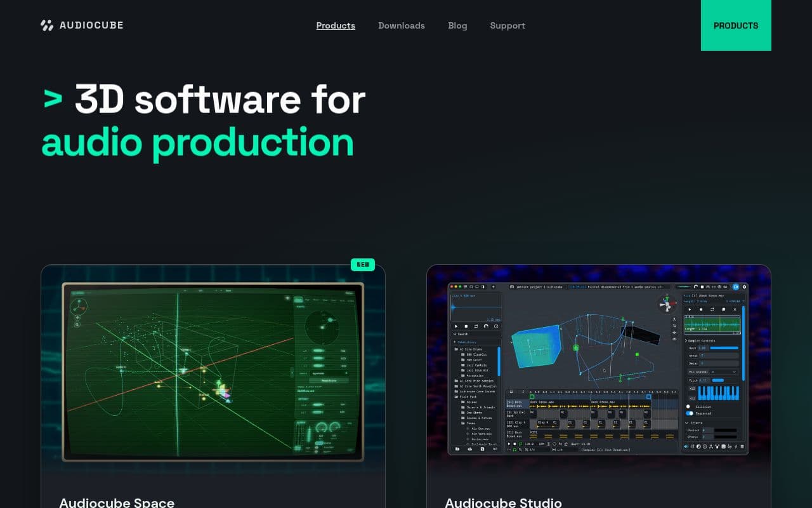The image size is (812, 508).
Task: Go to the Blog page
Action: click(x=457, y=25)
